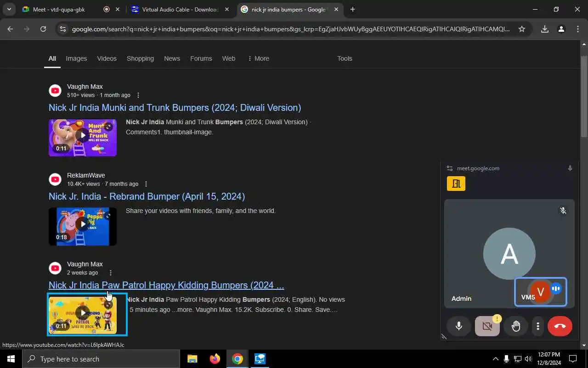Close the Meet - vtd-qupa-gbk tab
588x368 pixels.
118,9
